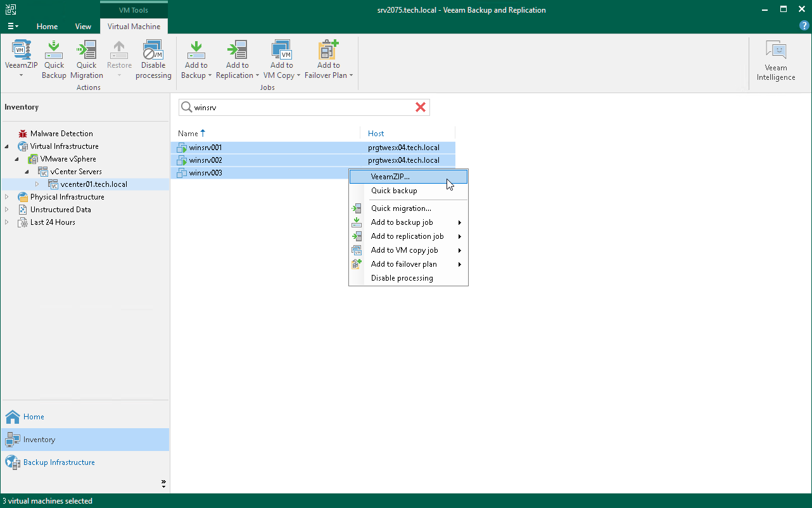Click the Add to VM Copy ribbon icon
The image size is (812, 508).
click(x=281, y=57)
